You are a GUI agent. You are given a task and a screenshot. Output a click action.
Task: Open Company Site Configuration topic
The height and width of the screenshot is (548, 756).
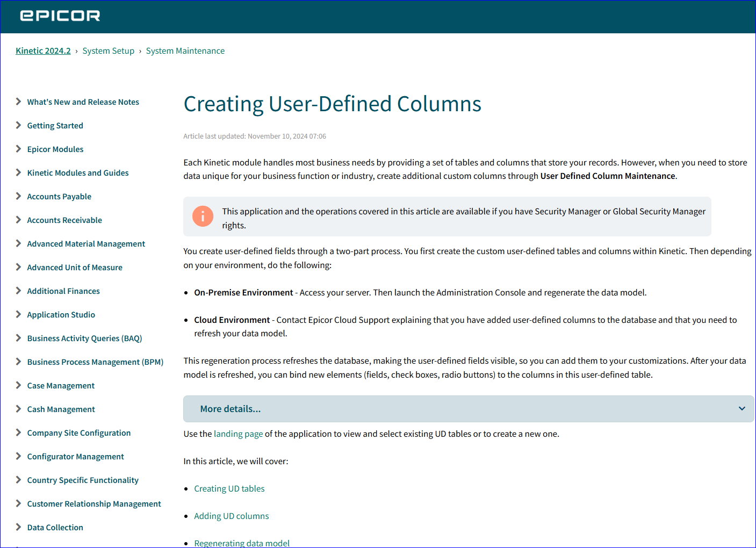point(79,433)
